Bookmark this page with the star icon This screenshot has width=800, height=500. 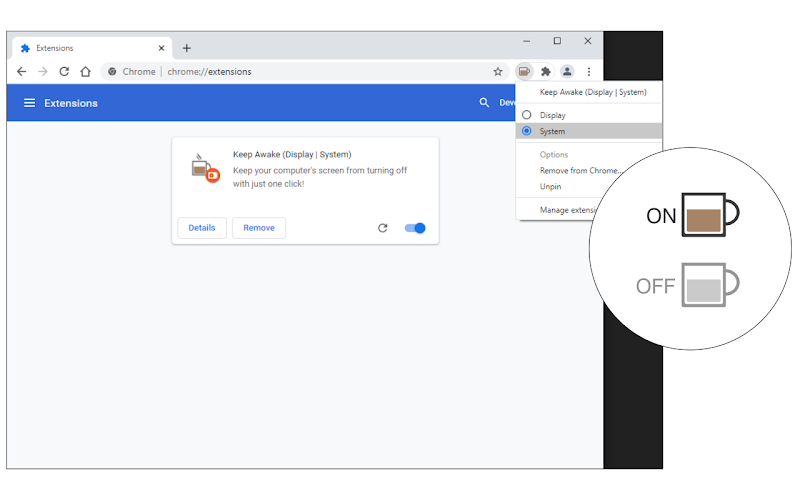(x=498, y=71)
